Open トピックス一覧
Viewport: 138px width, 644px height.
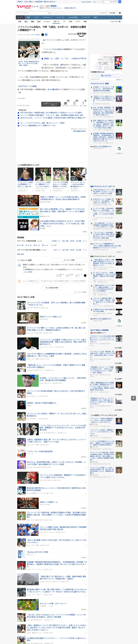tap(115, 21)
